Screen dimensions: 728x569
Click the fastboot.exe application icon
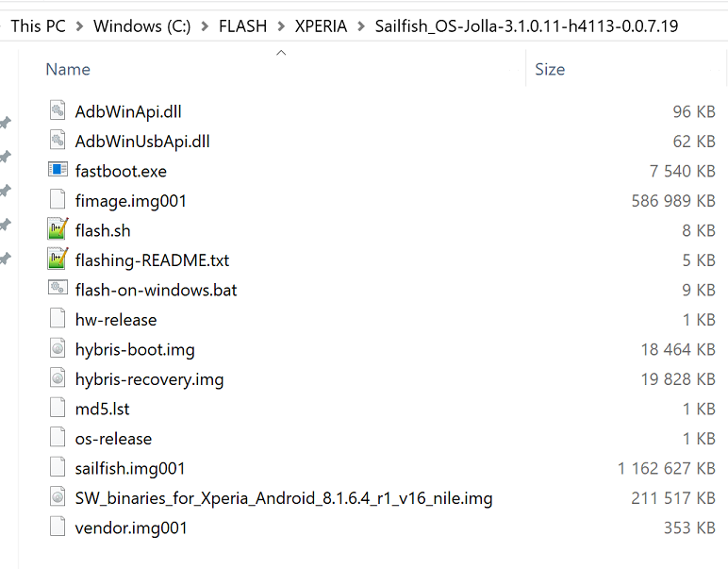coord(58,171)
